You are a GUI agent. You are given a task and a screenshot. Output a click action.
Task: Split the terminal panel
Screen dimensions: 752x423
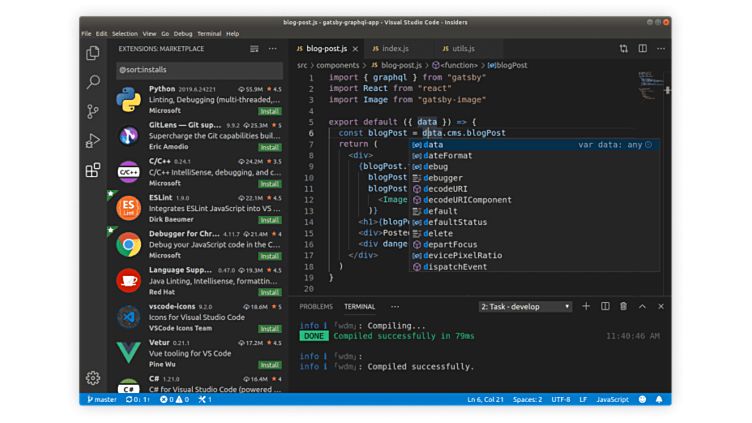point(605,306)
